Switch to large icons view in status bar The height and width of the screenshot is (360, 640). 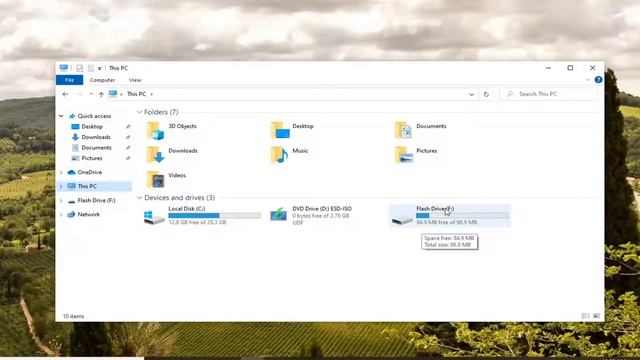(596, 316)
